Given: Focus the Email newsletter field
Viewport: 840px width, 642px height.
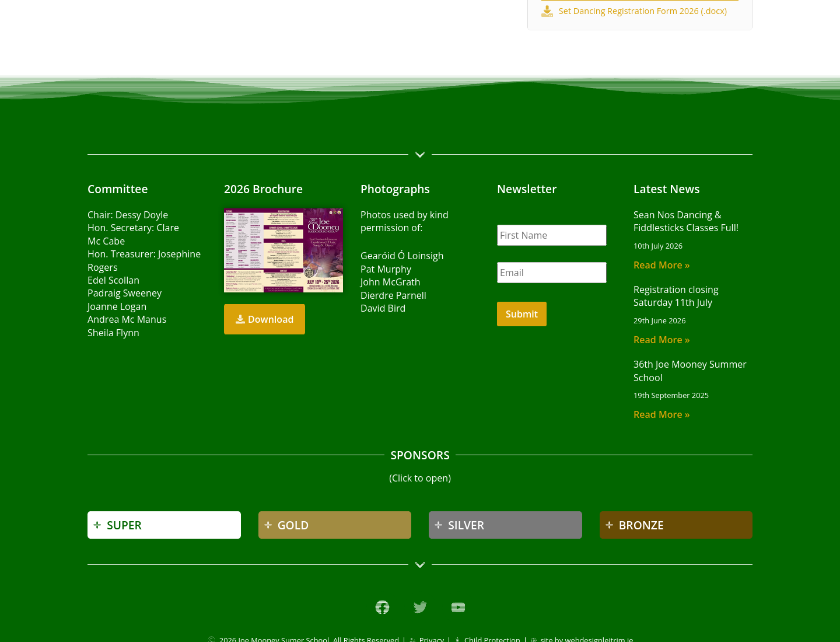Looking at the screenshot, I should (552, 273).
